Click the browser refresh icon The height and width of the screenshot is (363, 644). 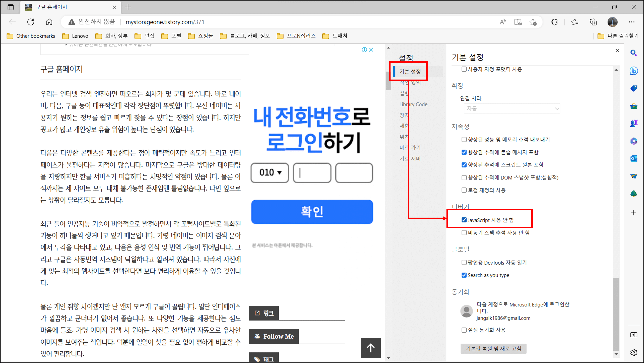pos(31,22)
